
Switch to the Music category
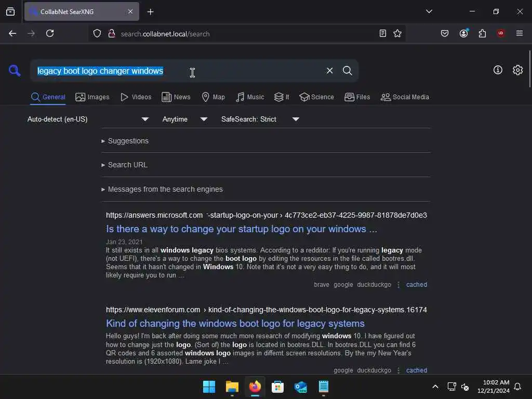(x=250, y=97)
